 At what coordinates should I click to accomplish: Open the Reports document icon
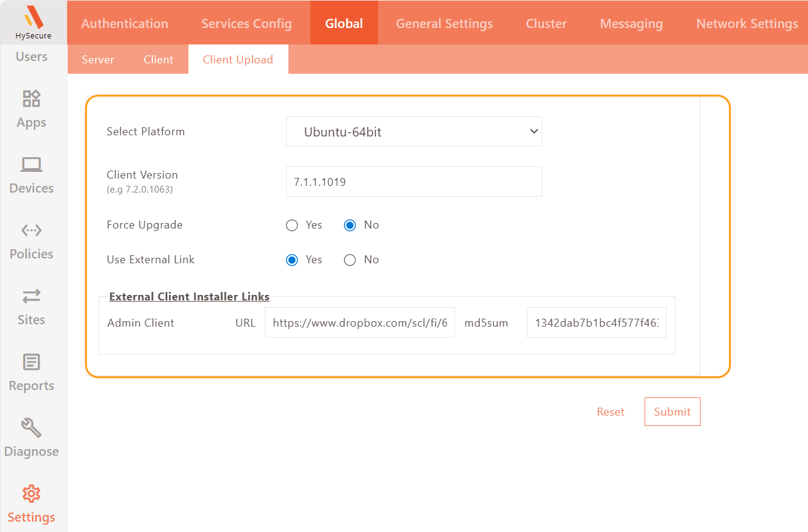click(x=31, y=362)
